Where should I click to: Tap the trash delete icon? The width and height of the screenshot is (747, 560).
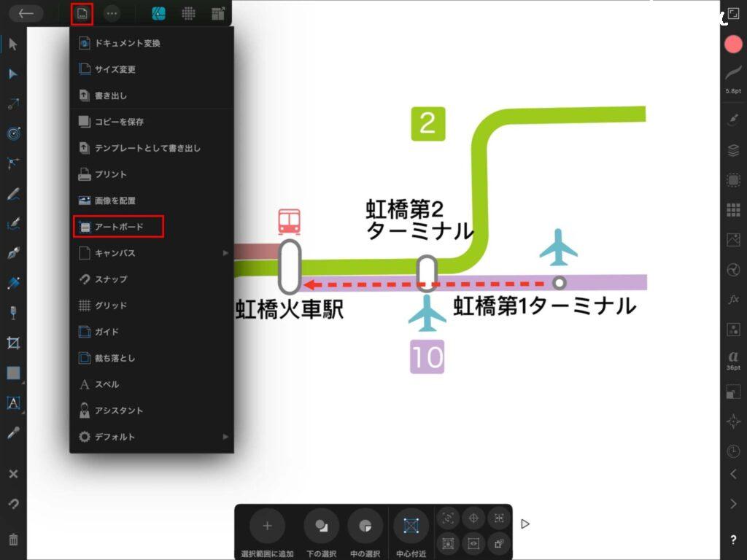13,540
